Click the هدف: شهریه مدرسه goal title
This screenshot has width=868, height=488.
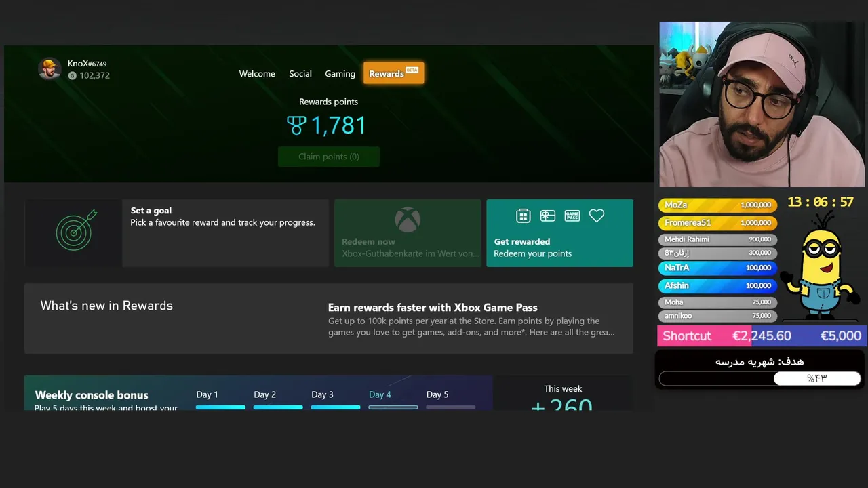759,361
